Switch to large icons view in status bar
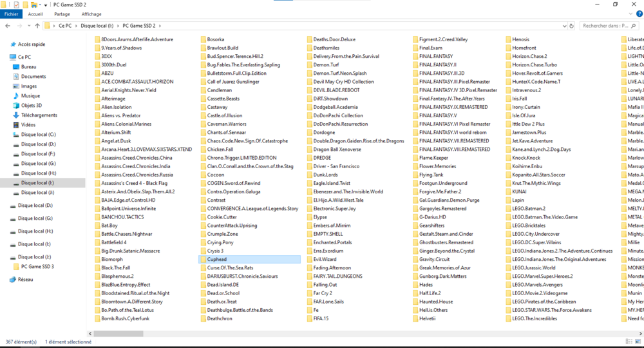The image size is (644, 348). 638,342
